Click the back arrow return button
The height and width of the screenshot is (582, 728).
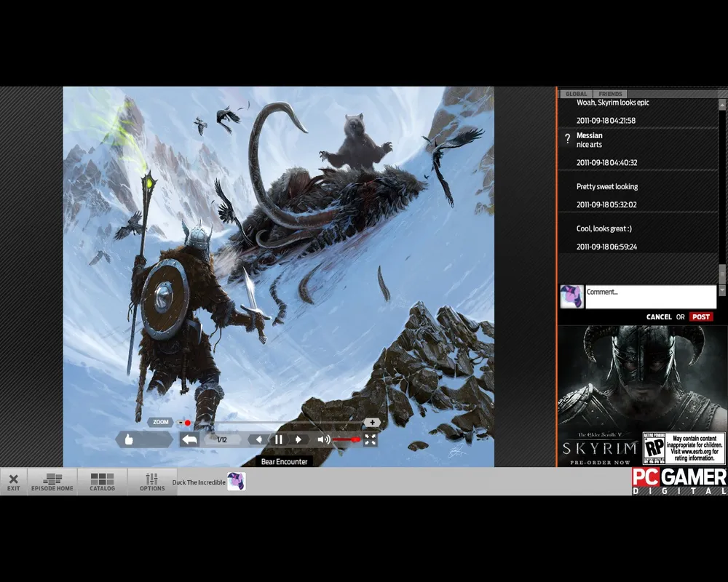click(x=189, y=439)
